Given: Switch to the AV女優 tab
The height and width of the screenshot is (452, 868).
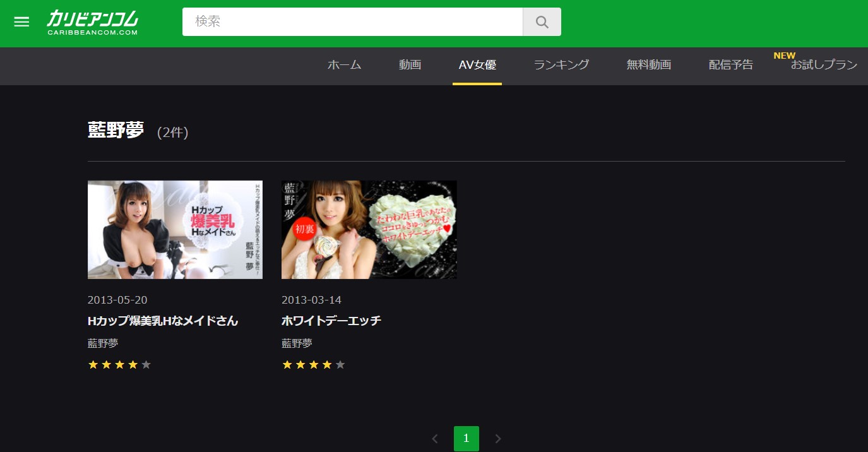Looking at the screenshot, I should (477, 65).
